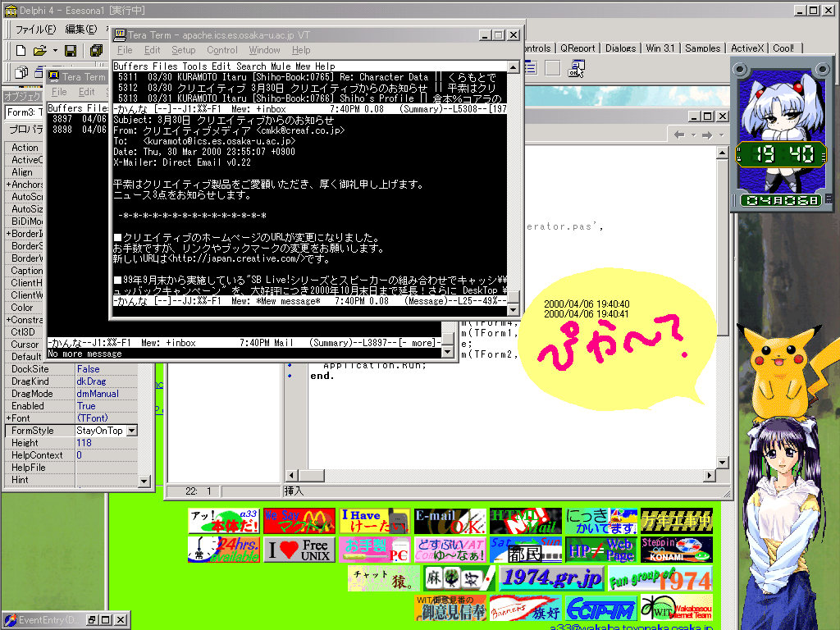Click the Enabled property value True
This screenshot has height=630, width=840.
click(107, 406)
